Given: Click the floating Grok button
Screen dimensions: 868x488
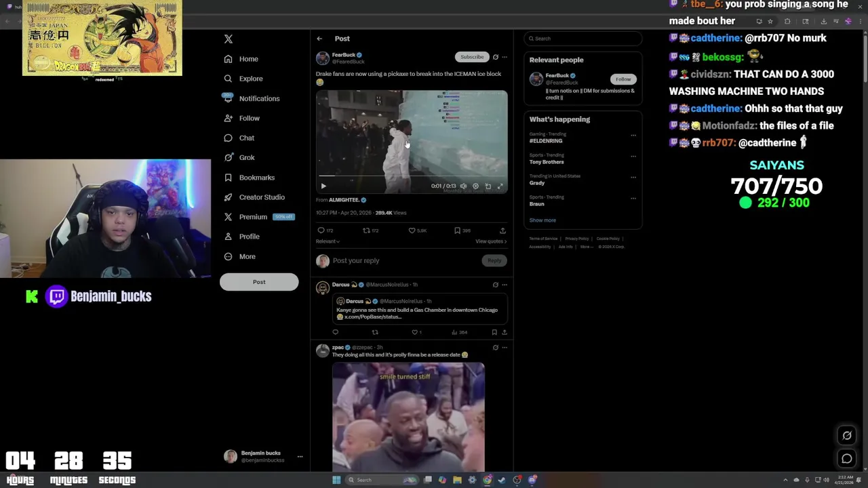Looking at the screenshot, I should click(847, 436).
